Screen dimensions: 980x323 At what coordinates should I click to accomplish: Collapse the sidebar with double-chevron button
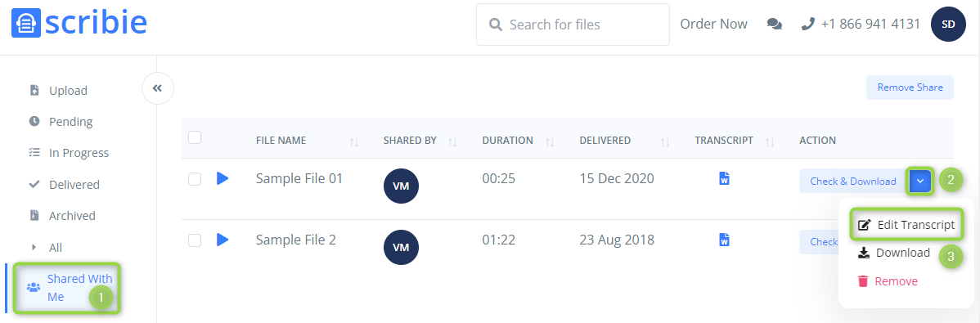tap(158, 88)
